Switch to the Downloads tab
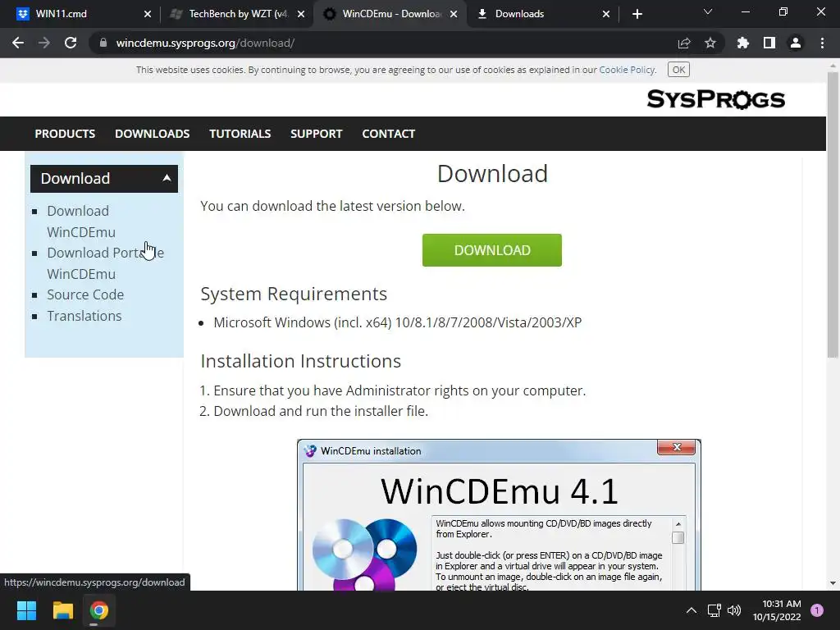The height and width of the screenshot is (630, 840). pos(541,14)
